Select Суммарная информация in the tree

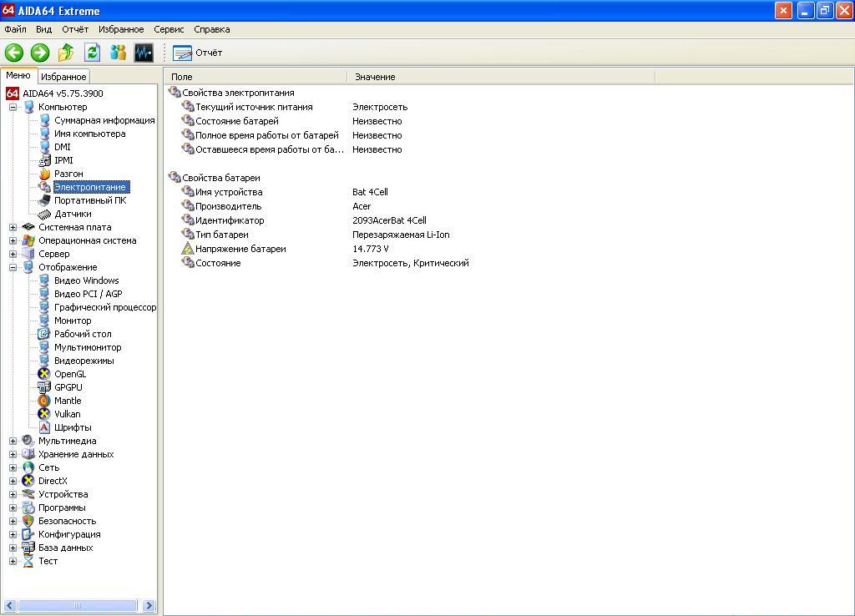[104, 120]
